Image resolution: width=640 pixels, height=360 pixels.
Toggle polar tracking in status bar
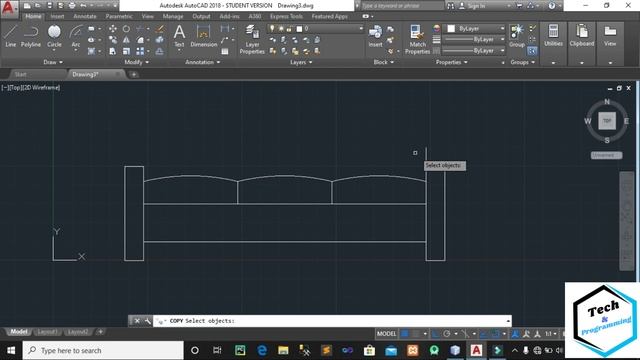[447, 334]
